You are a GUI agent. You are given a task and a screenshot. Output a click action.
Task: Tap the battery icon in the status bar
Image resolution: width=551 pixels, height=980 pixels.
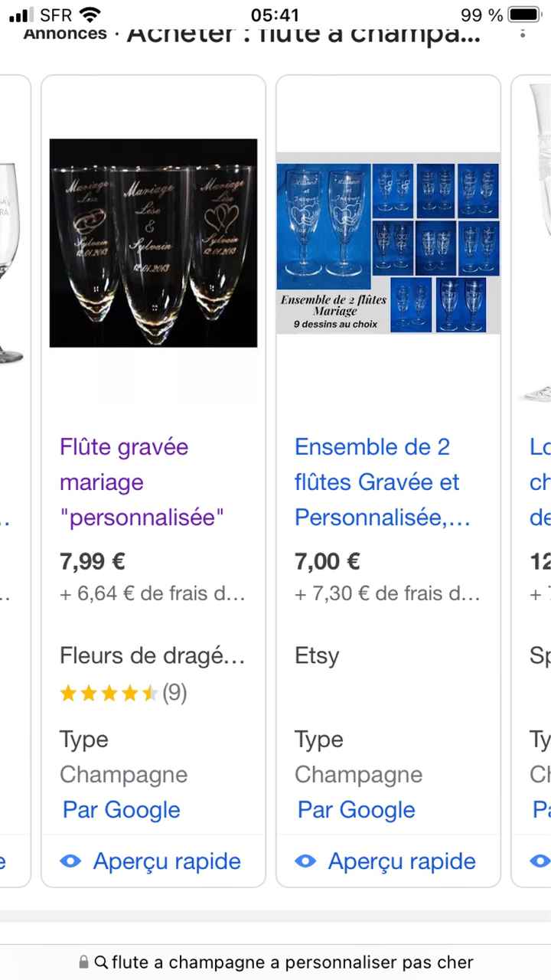524,15
